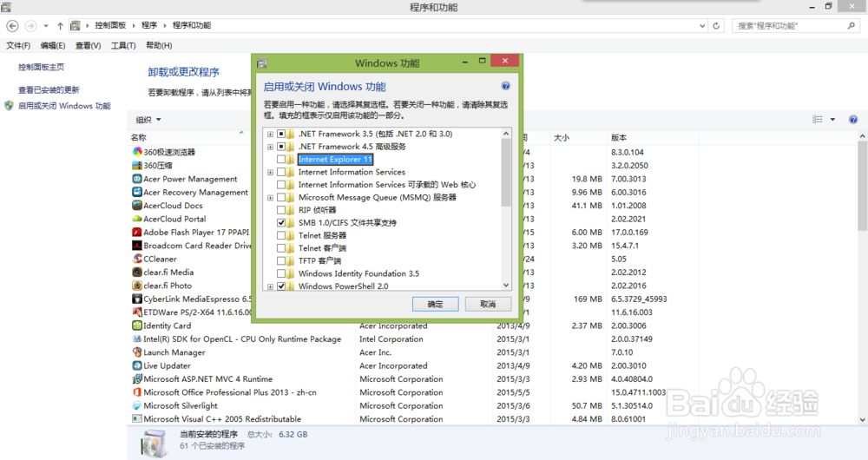Click 启用或关闭 Windows 功能 link
868x460 pixels.
(64, 106)
